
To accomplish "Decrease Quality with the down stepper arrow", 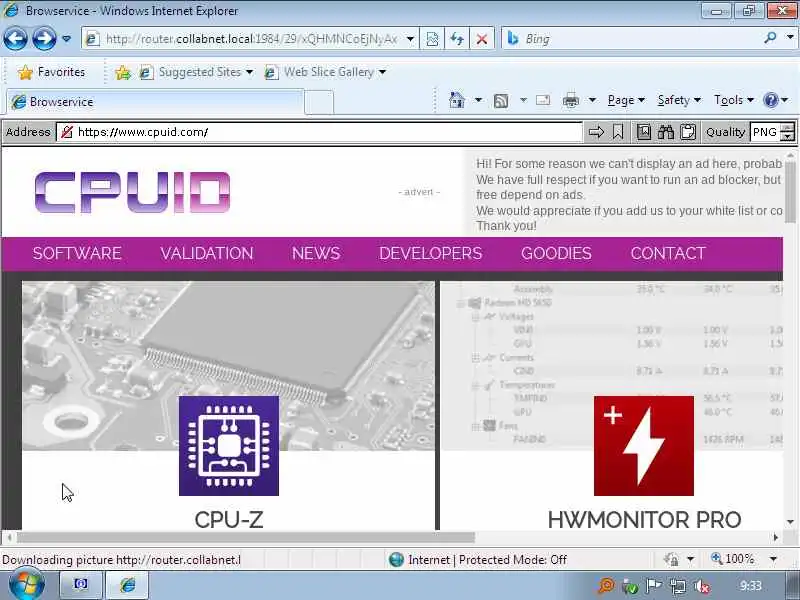I will (789, 137).
